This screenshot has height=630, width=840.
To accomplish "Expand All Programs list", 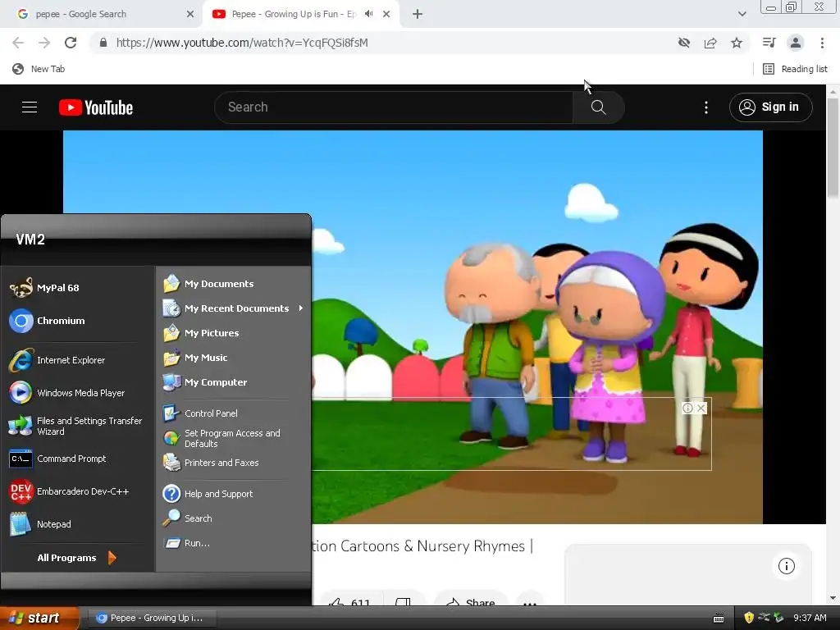I will click(76, 558).
